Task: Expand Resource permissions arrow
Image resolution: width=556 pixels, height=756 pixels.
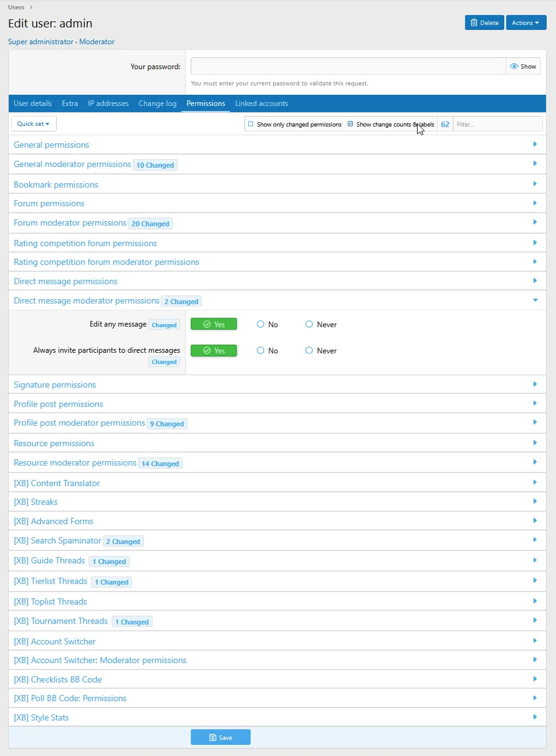Action: click(x=535, y=443)
